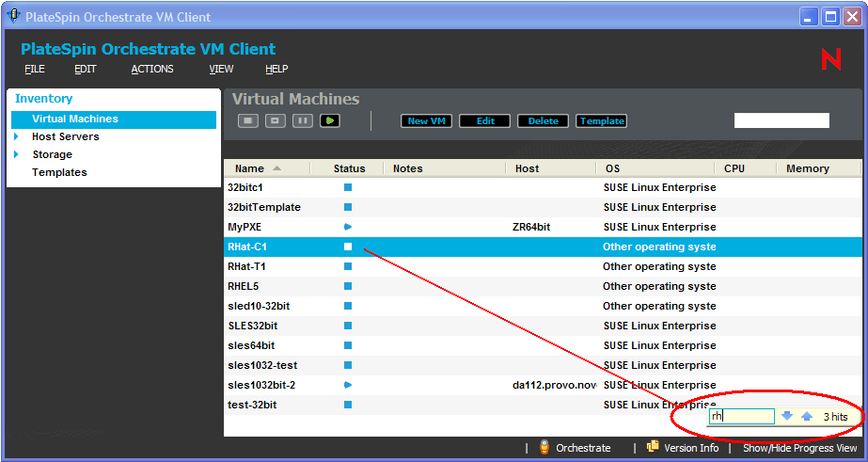Jump to the previous search hit with the up arrow

(807, 416)
